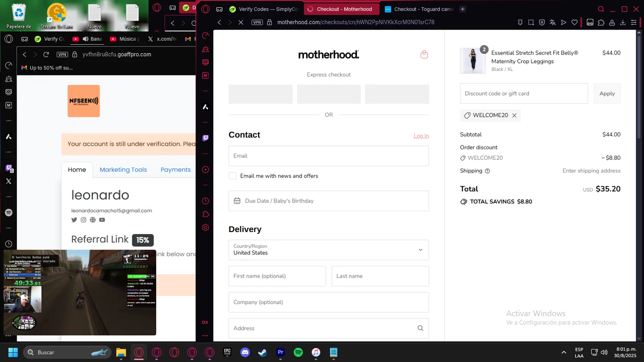
Task: Select the Checkout - Motherhood tab
Action: [341, 9]
